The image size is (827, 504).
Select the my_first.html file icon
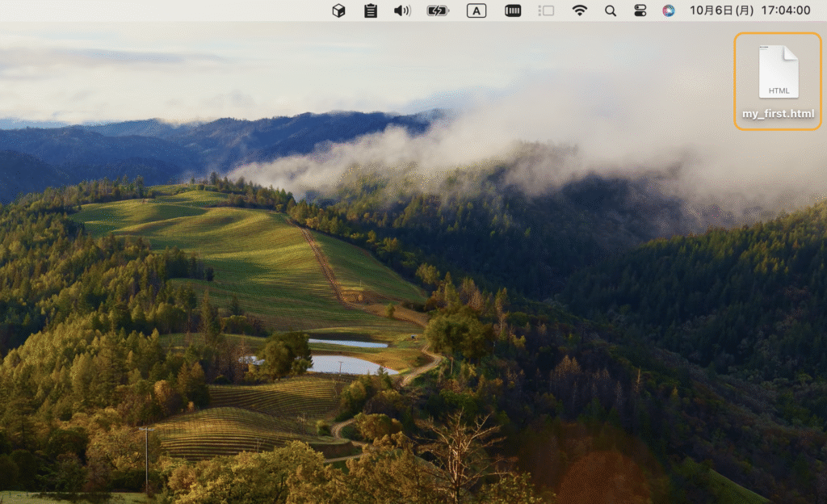[779, 71]
